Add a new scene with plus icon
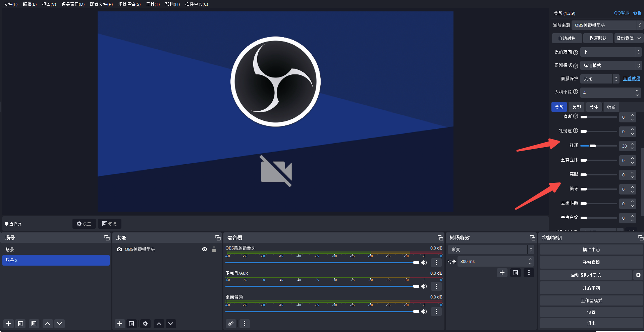The height and width of the screenshot is (332, 644). click(x=9, y=324)
